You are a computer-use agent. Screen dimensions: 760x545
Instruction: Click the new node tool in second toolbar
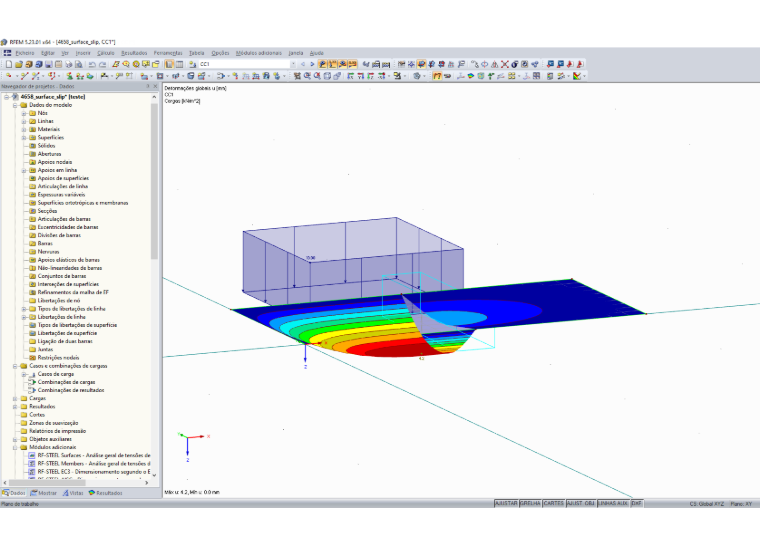pyautogui.click(x=9, y=76)
